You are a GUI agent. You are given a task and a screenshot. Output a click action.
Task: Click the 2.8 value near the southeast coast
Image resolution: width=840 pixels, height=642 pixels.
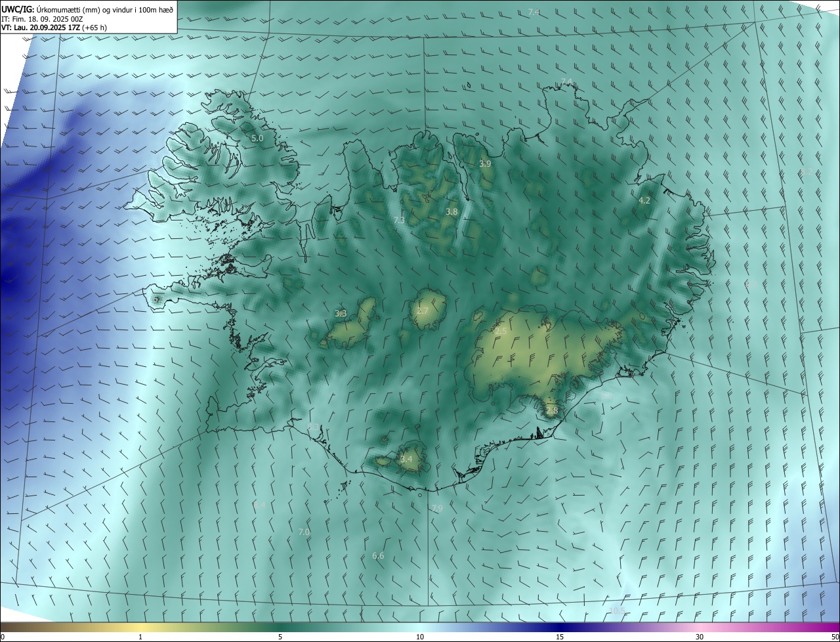coord(552,411)
